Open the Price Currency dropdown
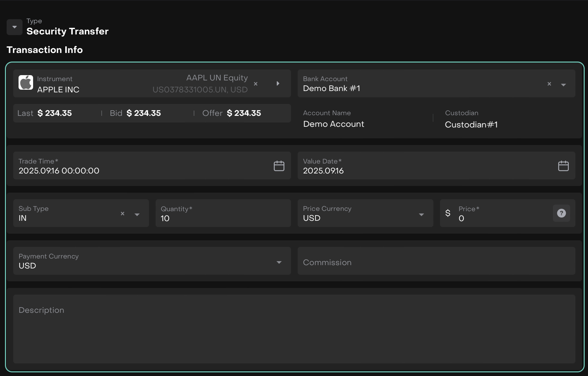 tap(421, 214)
